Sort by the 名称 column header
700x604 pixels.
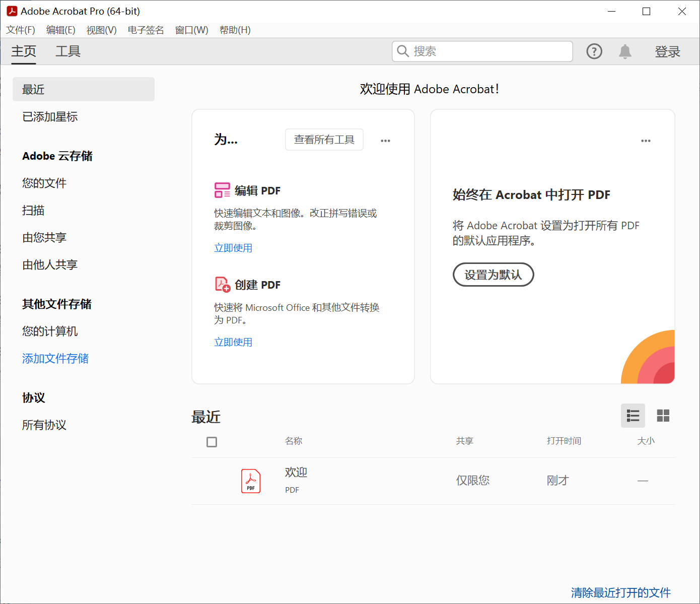[x=294, y=441]
